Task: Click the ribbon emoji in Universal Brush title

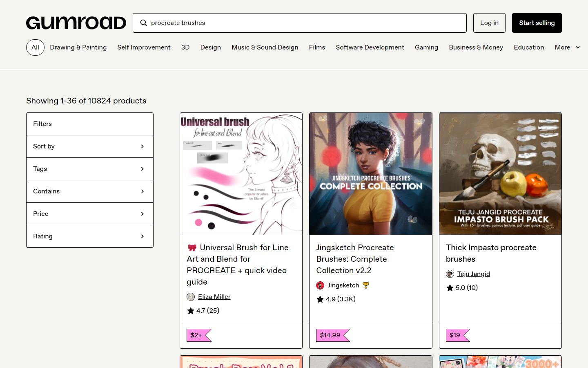Action: tap(192, 248)
